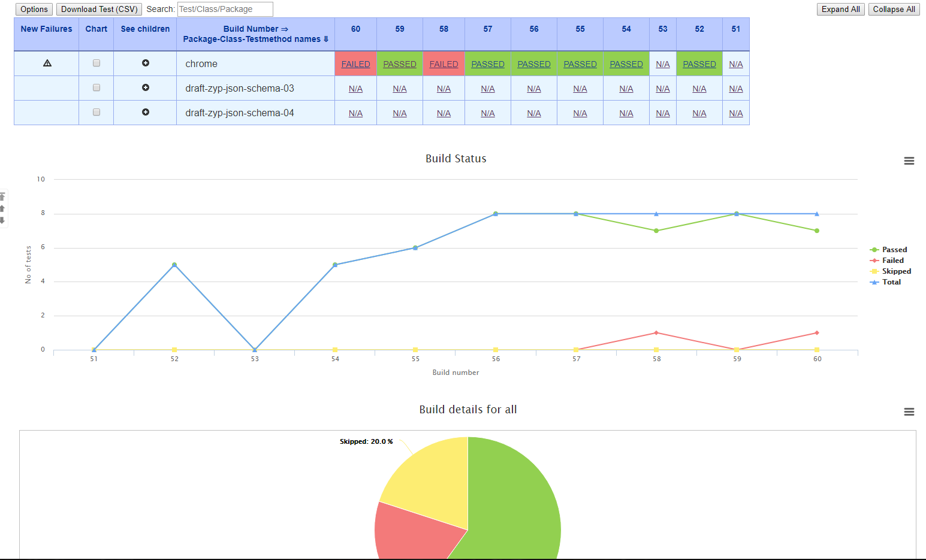
Task: Open PASSED result for chrome build 52
Action: click(699, 64)
